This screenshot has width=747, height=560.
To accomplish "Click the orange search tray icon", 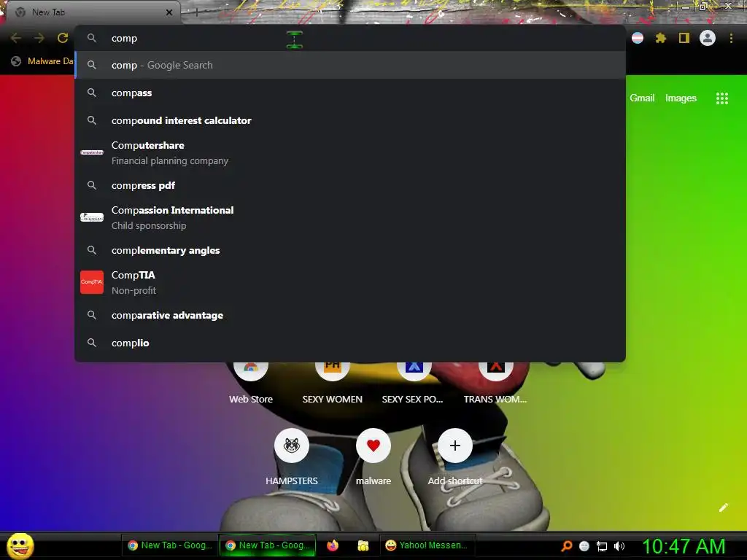I will 566,546.
